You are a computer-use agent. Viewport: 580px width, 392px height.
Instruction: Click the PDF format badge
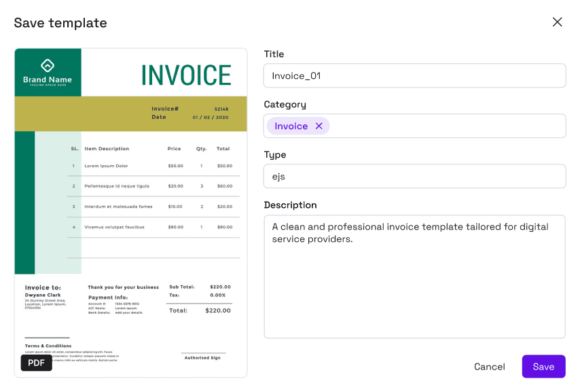coord(36,363)
